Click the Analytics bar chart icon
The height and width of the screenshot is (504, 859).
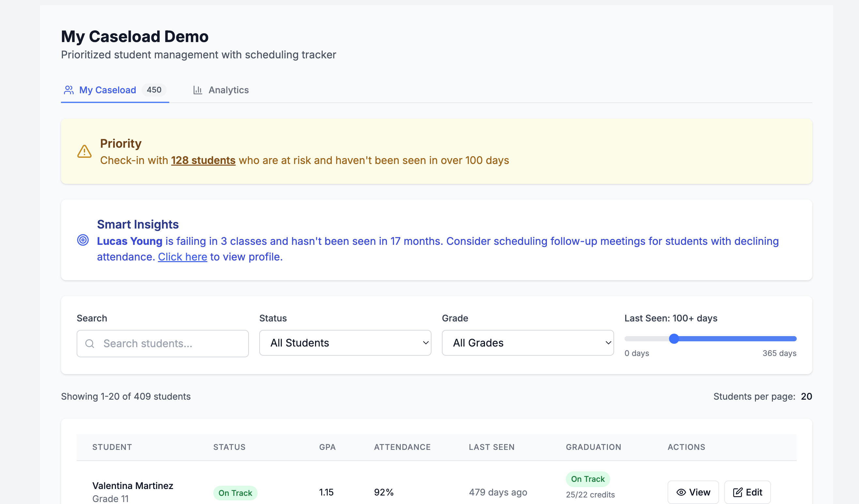[x=198, y=90]
